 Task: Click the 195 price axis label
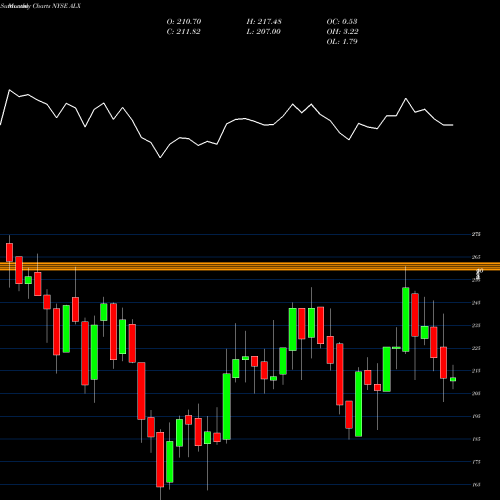[x=476, y=416]
